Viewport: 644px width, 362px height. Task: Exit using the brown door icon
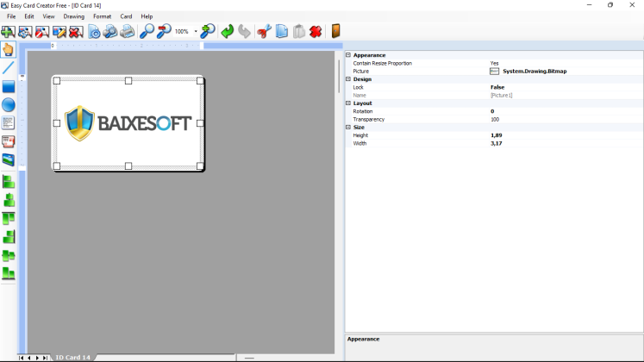(x=335, y=31)
